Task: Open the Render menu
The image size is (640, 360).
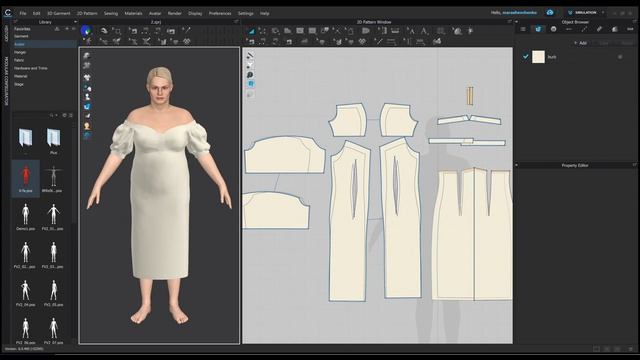Action: (x=174, y=13)
